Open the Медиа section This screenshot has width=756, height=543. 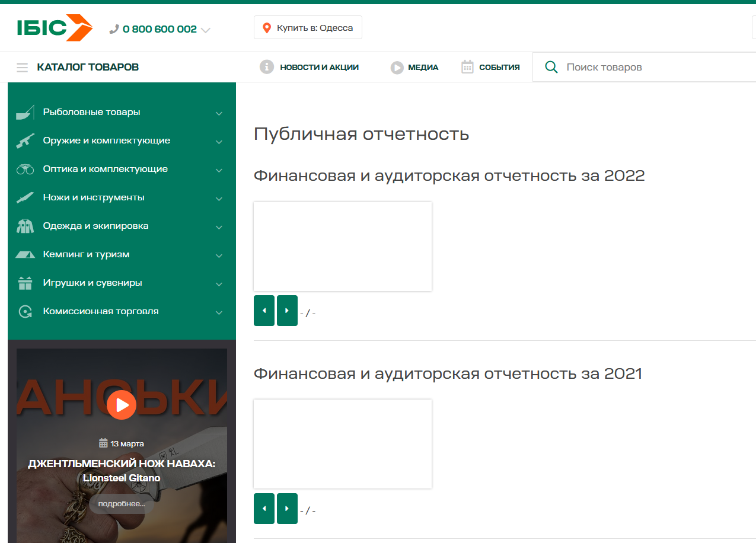click(x=423, y=67)
